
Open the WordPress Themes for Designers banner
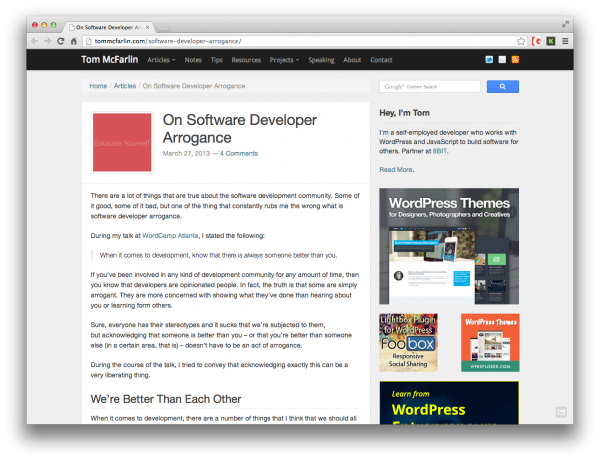(449, 246)
